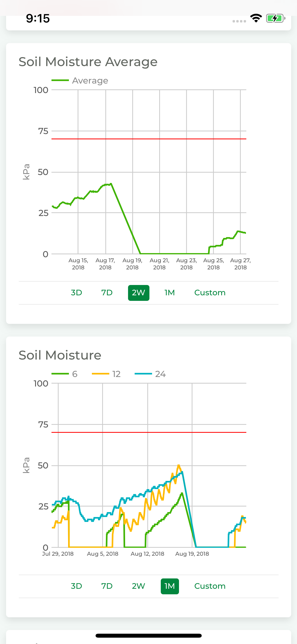The width and height of the screenshot is (297, 644).
Task: Tap the active 2W button in average chart
Action: [x=139, y=293]
